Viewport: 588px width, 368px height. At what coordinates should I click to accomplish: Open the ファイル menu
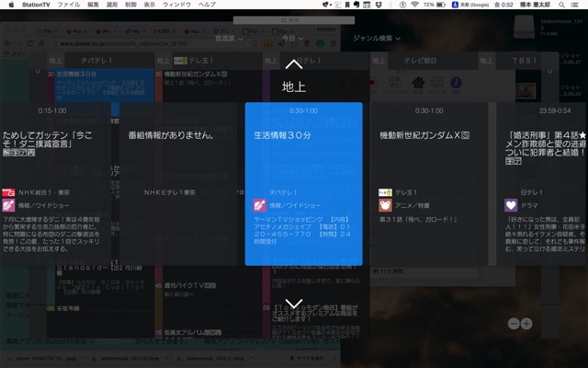[69, 5]
